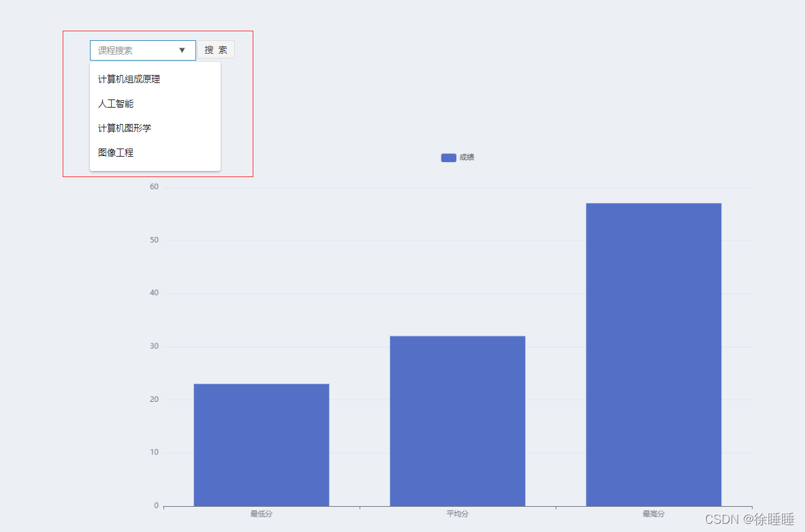Viewport: 805px width, 532px height.
Task: Click the 平均分 bar in the chart
Action: [x=458, y=421]
